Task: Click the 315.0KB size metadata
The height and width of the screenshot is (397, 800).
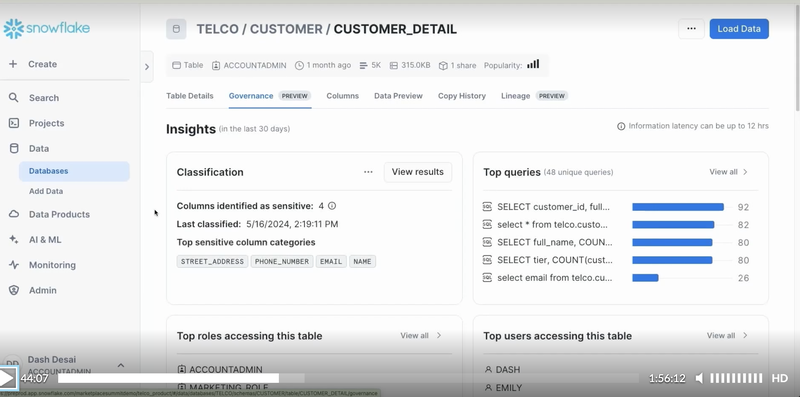Action: [410, 65]
